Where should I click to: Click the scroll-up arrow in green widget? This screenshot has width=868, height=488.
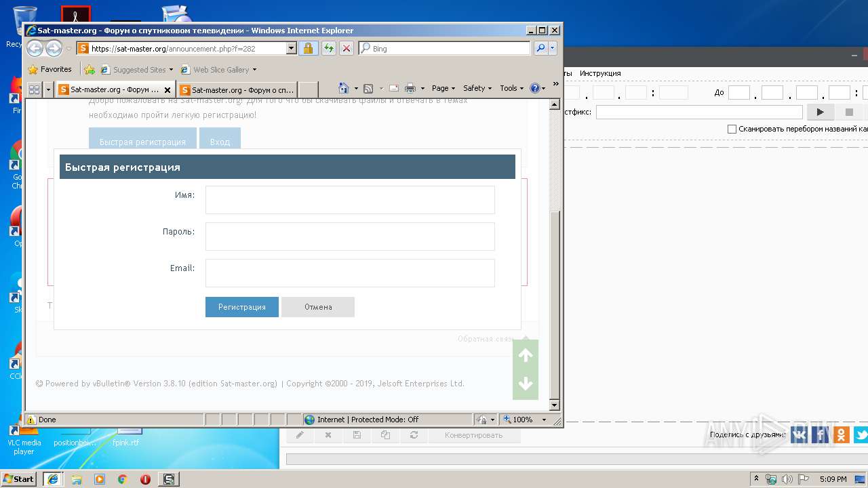click(526, 355)
